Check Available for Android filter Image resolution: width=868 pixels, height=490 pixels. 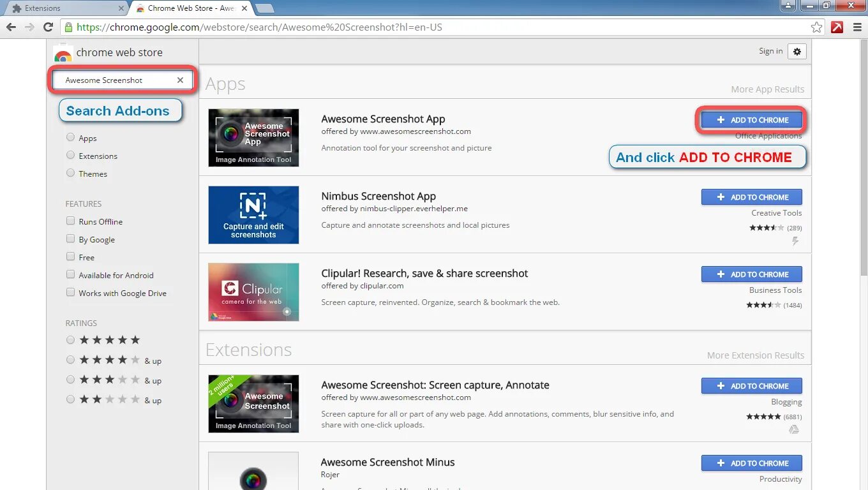point(70,274)
